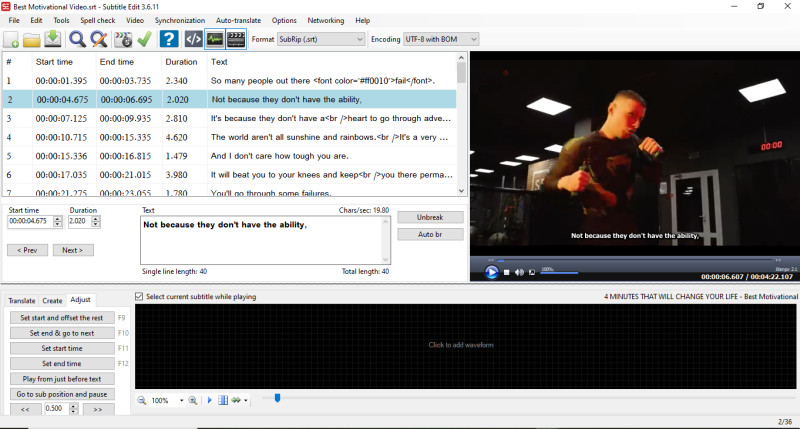Viewport: 800px width, 429px height.
Task: Open the waveform zoom 100% dropdown
Action: click(x=181, y=400)
